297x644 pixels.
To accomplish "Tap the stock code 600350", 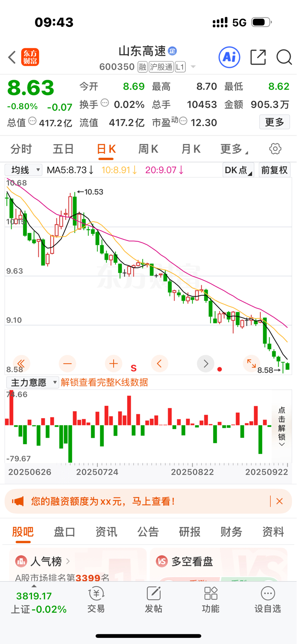I will [x=117, y=67].
